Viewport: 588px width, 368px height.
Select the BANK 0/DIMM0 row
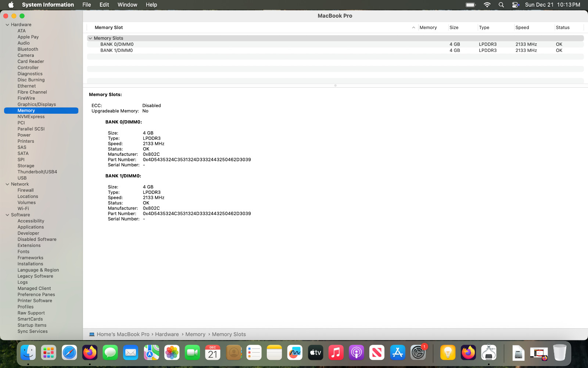pos(335,45)
